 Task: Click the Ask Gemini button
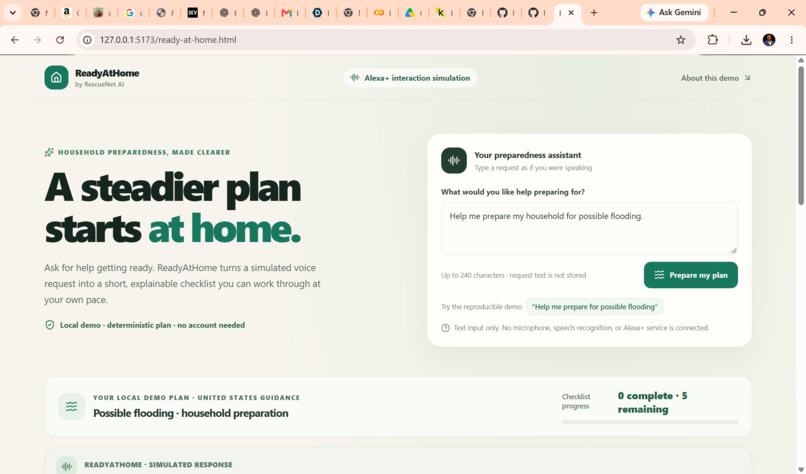(674, 12)
